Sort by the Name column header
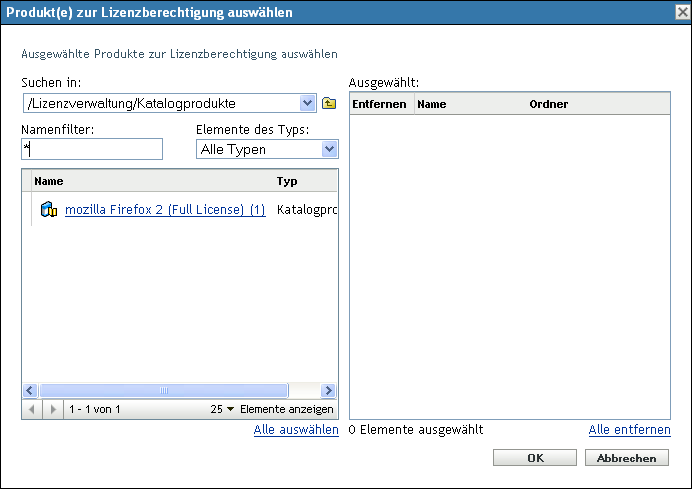 (49, 182)
